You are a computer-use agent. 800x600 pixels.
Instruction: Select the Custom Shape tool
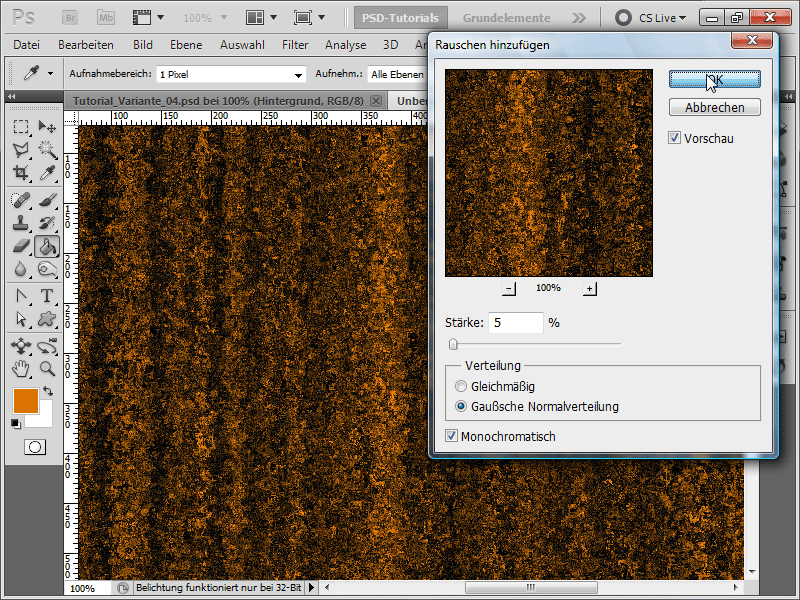pyautogui.click(x=47, y=319)
